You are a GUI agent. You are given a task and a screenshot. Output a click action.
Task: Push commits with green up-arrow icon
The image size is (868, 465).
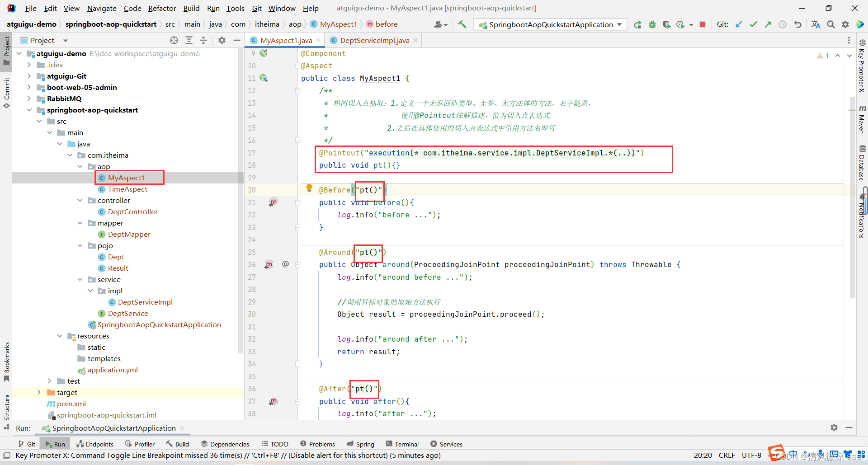(768, 24)
